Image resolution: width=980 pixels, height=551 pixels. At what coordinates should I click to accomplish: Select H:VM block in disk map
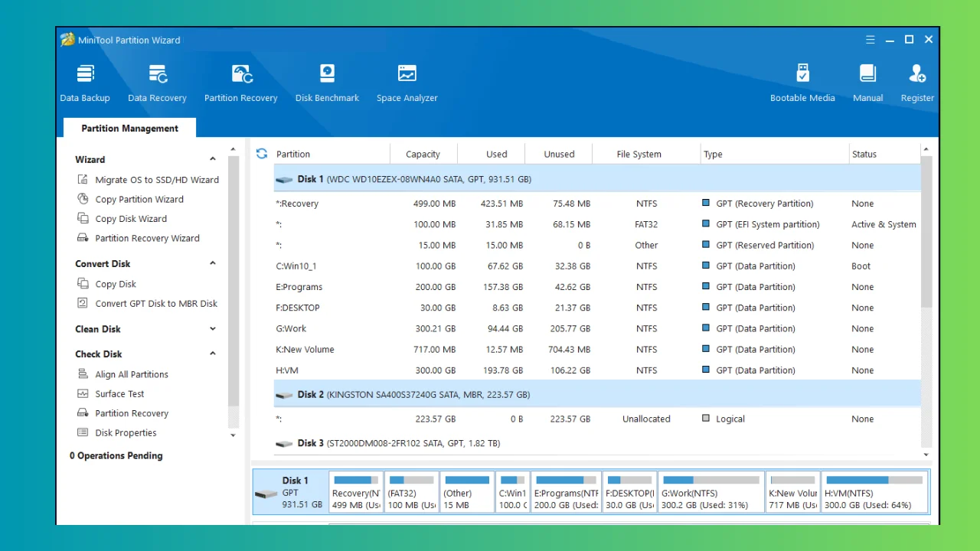click(x=874, y=491)
